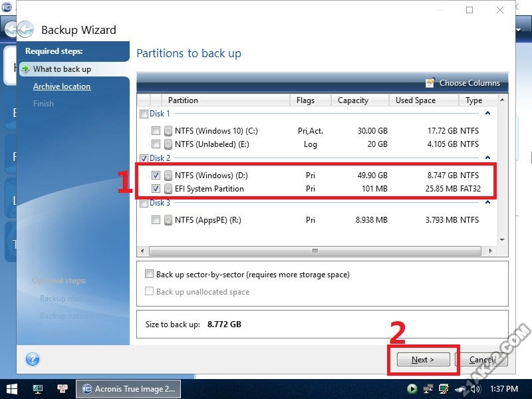
Task: Click the red network-style taskbar icon
Action: [63, 389]
